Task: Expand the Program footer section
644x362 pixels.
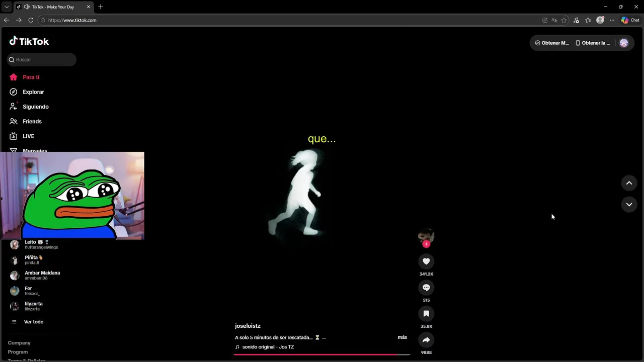Action: [18, 352]
